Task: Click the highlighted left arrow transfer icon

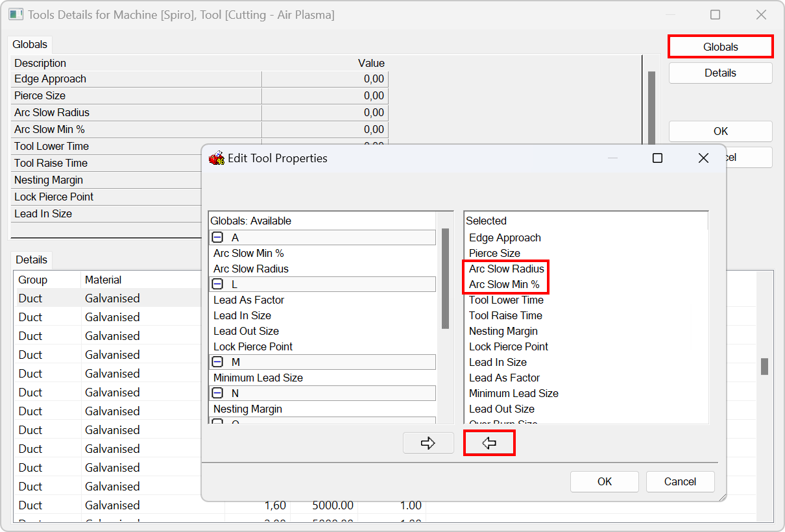Action: point(489,442)
